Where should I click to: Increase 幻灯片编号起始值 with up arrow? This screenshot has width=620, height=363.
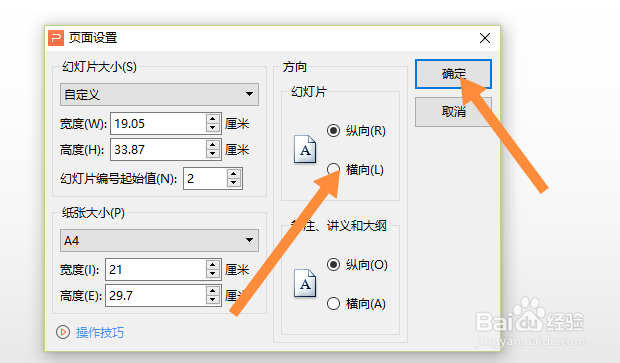[x=234, y=174]
